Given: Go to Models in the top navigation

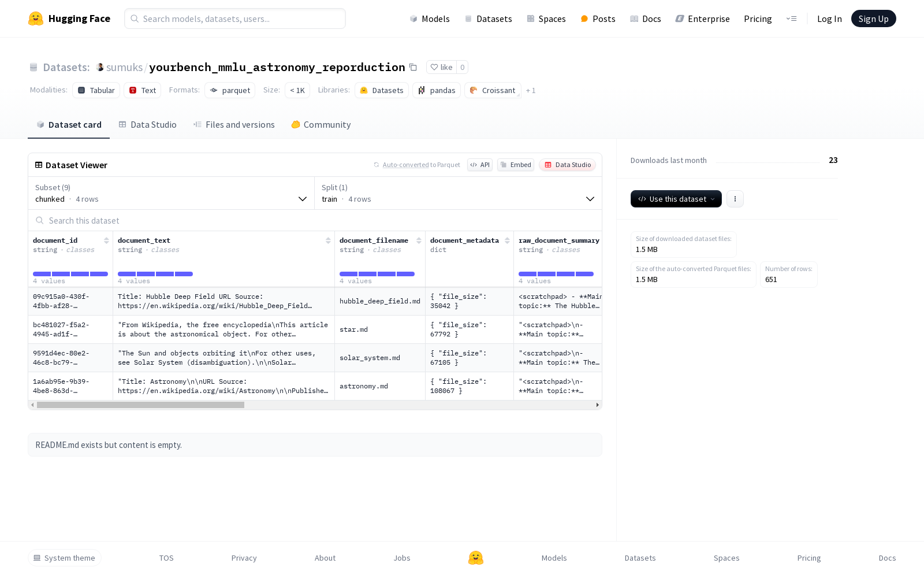Looking at the screenshot, I should (430, 18).
